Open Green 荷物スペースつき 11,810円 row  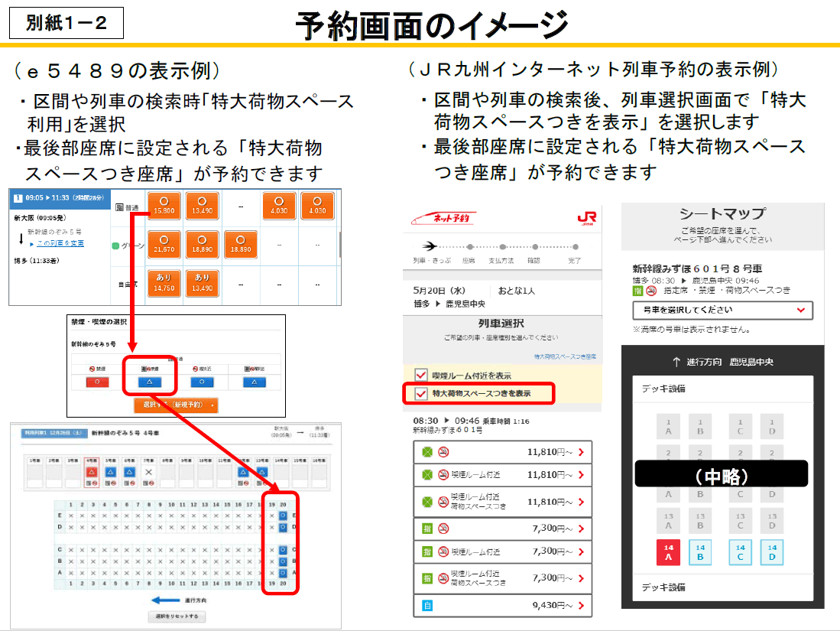point(502,502)
